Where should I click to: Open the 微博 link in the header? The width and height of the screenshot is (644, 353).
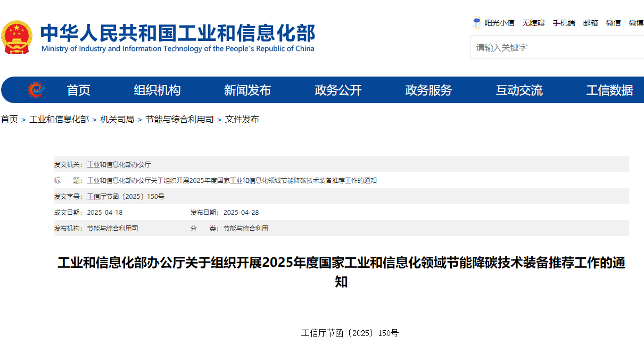click(636, 23)
